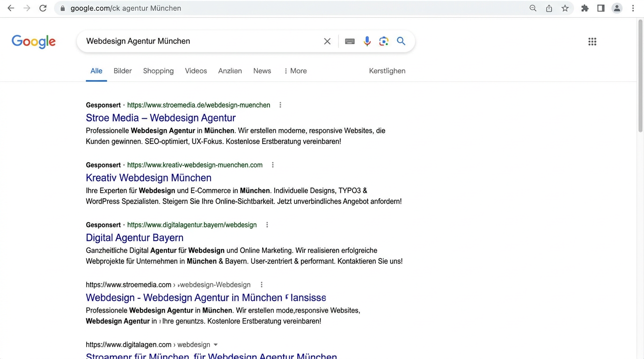644x359 pixels.
Task: Toggle the browser side panel icon
Action: coord(601,8)
